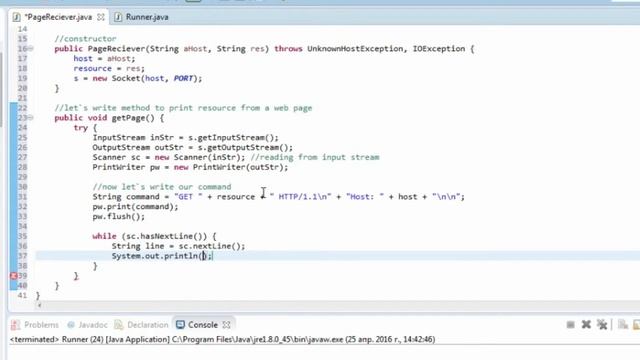
Task: Click "resource = res;" on line 18
Action: pos(109,69)
